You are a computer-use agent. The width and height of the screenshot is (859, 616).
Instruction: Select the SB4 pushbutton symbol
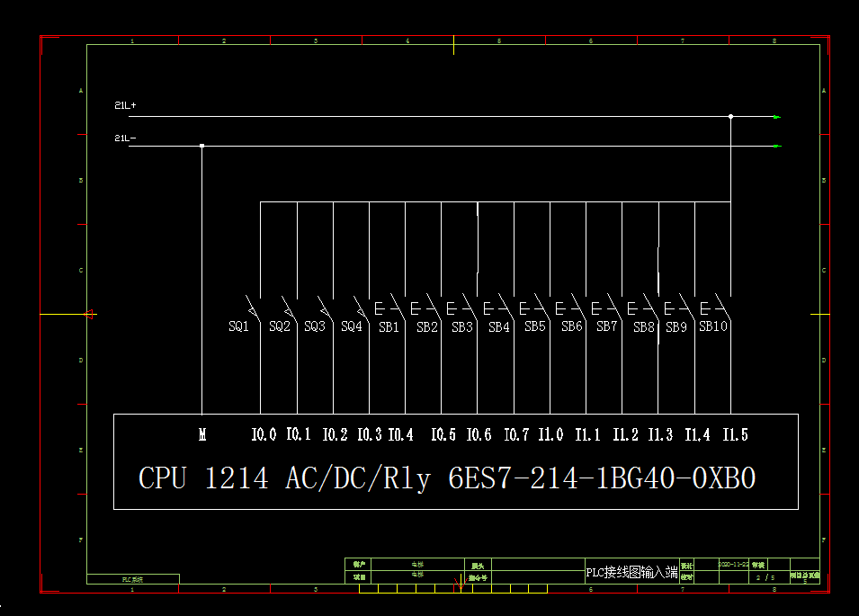499,308
